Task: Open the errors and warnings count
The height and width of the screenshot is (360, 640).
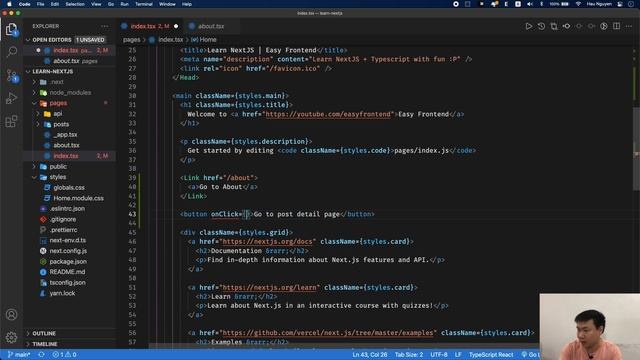Action: (64, 355)
